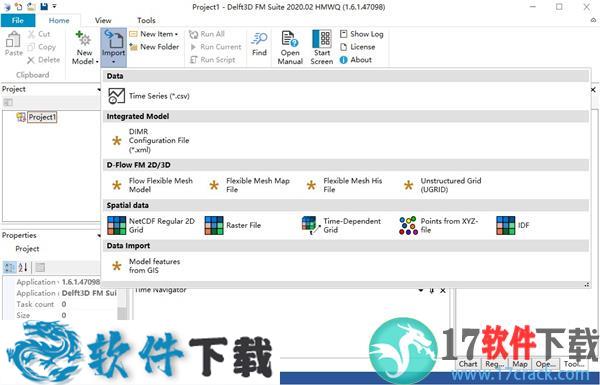Switch to the View ribbon tab
Image resolution: width=600 pixels, height=385 pixels.
coord(103,21)
